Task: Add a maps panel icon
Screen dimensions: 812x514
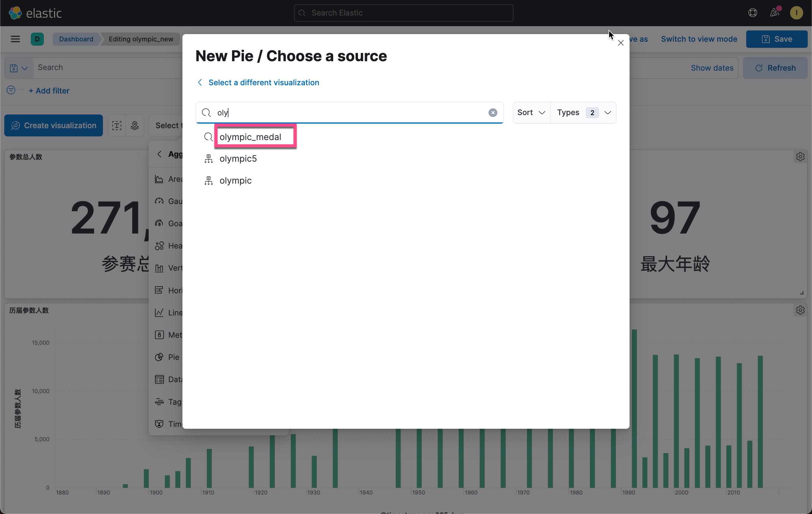Action: [135, 125]
